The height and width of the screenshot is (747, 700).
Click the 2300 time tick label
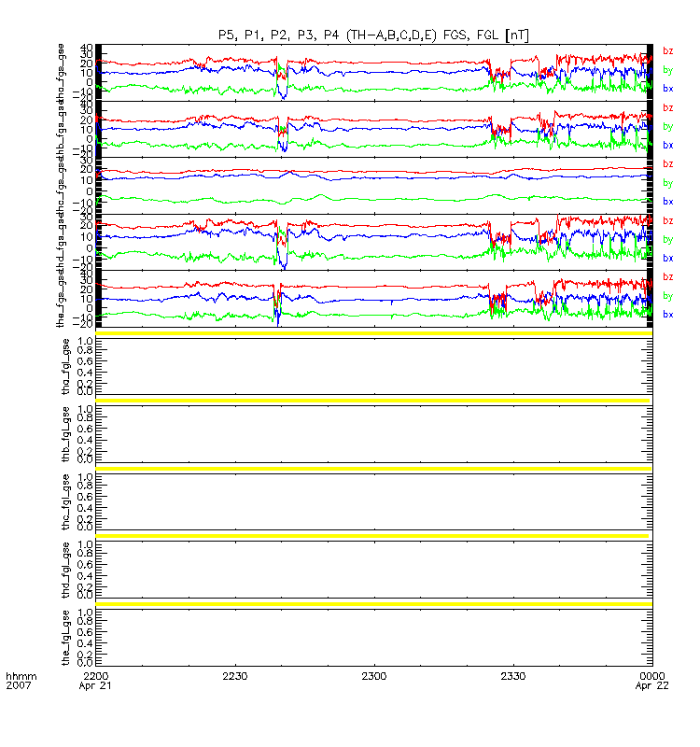coord(374,676)
